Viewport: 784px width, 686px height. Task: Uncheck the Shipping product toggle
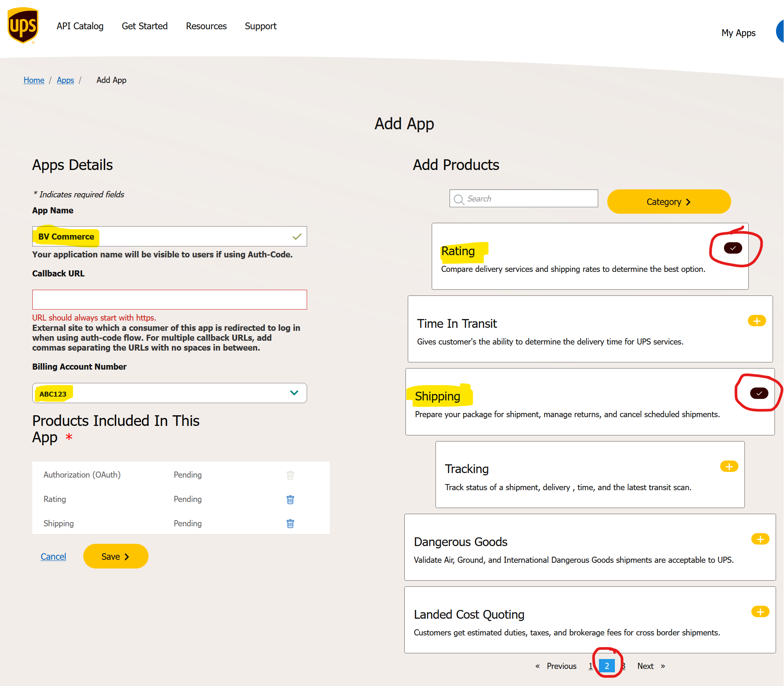pos(759,394)
